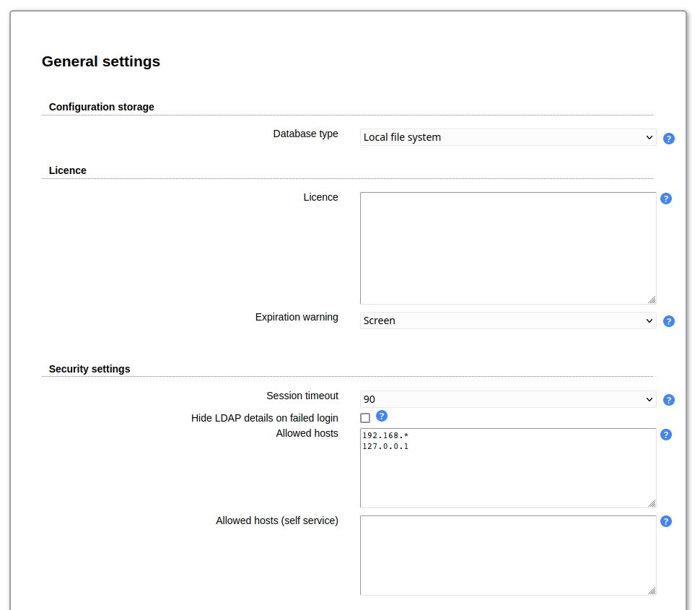Click the 192.168.* entry line
This screenshot has width=700, height=610.
(x=385, y=436)
